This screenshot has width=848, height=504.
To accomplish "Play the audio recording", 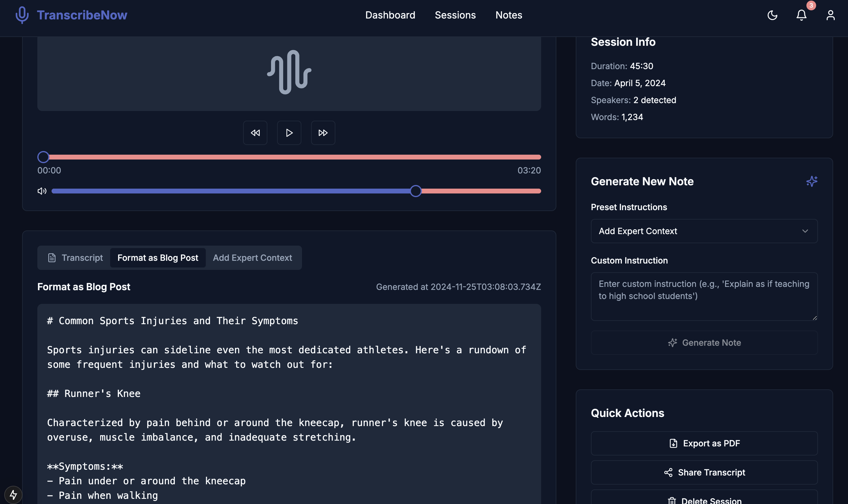I will pyautogui.click(x=289, y=133).
